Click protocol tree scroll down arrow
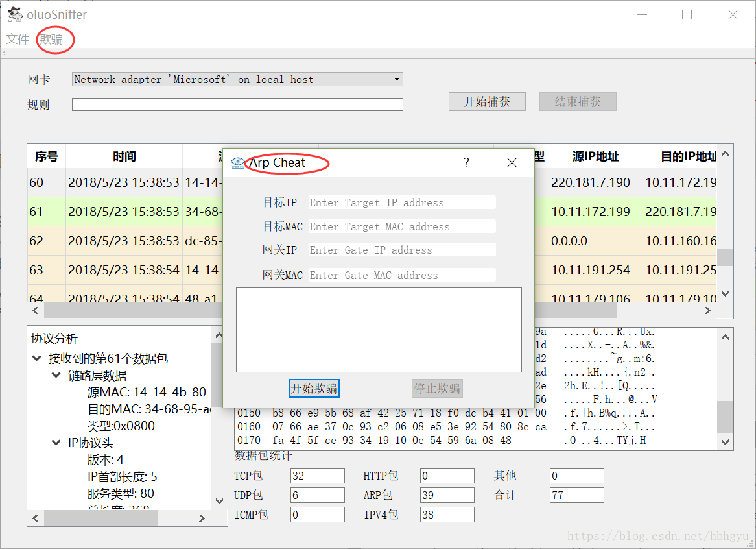Viewport: 756px width, 549px height. (x=219, y=501)
